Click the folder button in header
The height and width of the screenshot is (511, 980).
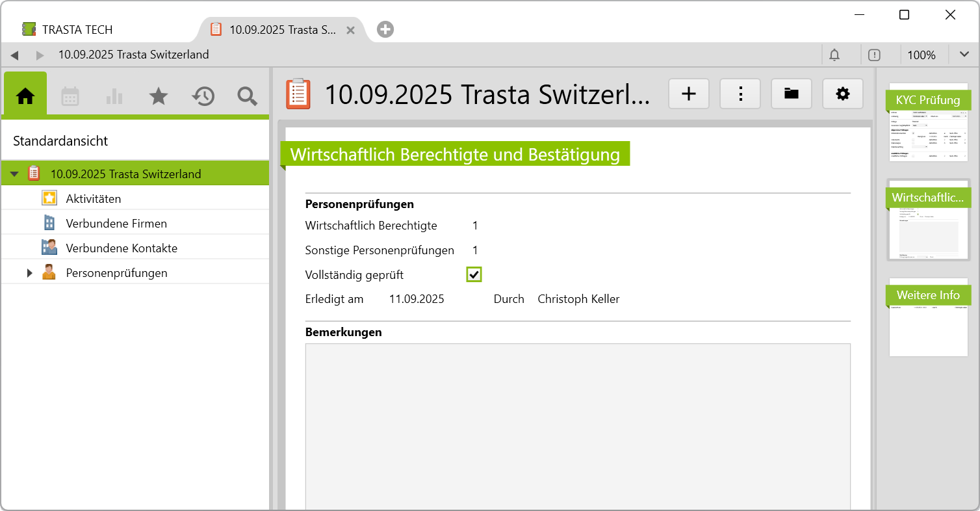coord(792,94)
